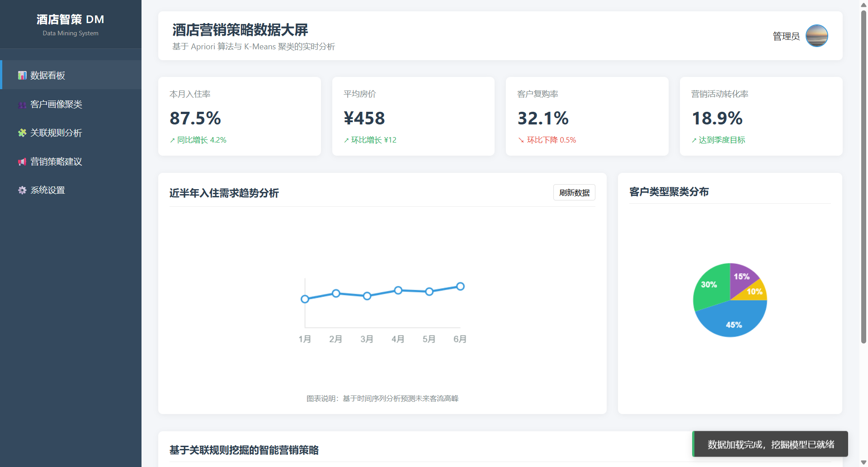Click the scrollbar down arrow
Screen dimensions: 868x467
point(863,462)
